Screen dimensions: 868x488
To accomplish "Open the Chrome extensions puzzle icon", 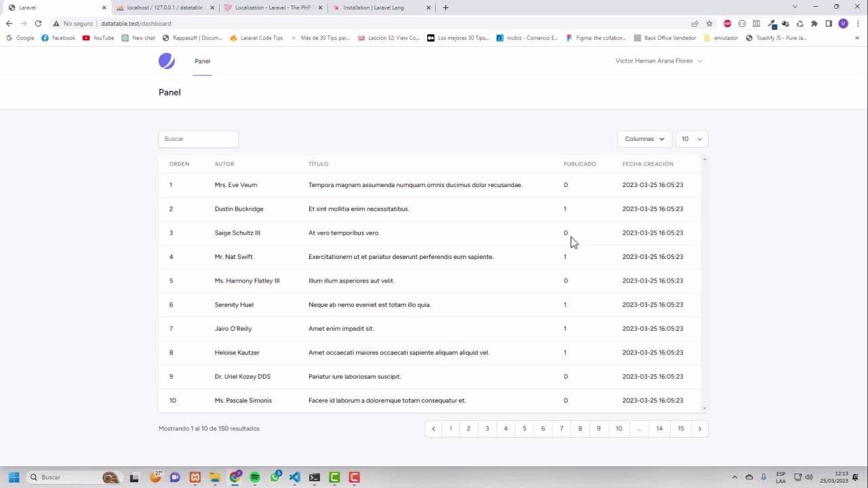I will [814, 23].
